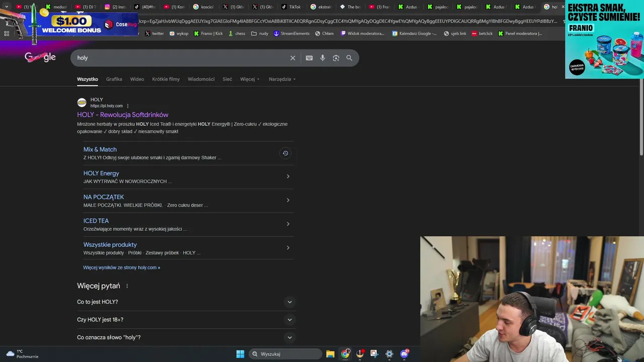Click the Franio ad banner image

click(604, 40)
